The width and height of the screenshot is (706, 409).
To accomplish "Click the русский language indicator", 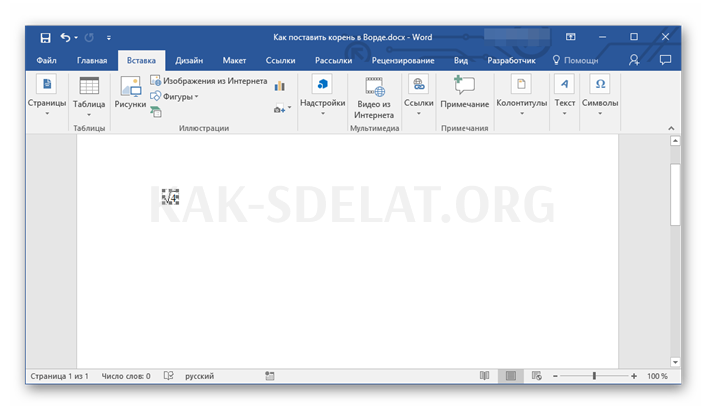I will [199, 376].
